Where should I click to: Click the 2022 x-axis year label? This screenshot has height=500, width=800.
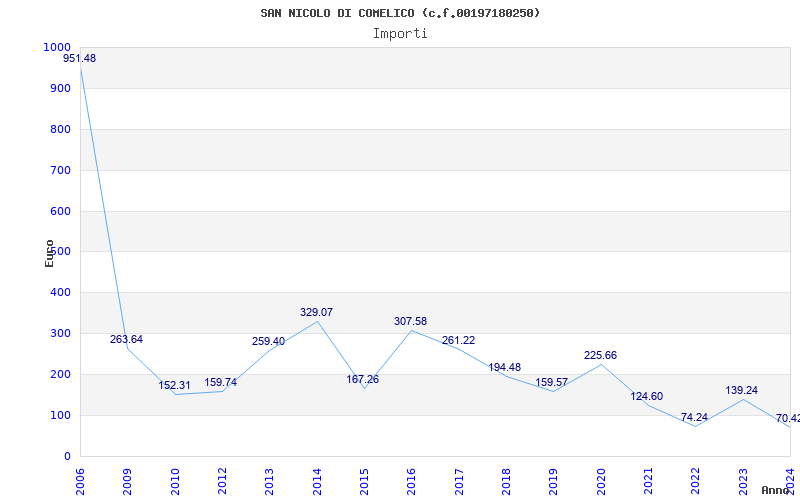point(696,481)
